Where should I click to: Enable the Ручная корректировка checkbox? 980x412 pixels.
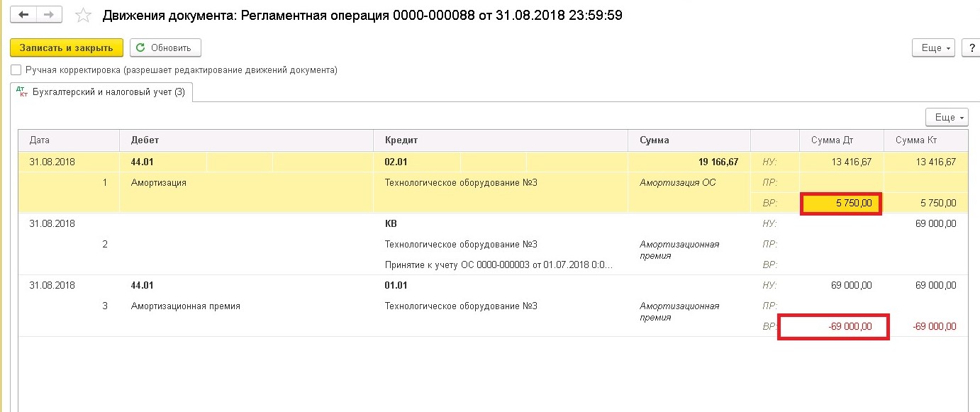coord(16,70)
